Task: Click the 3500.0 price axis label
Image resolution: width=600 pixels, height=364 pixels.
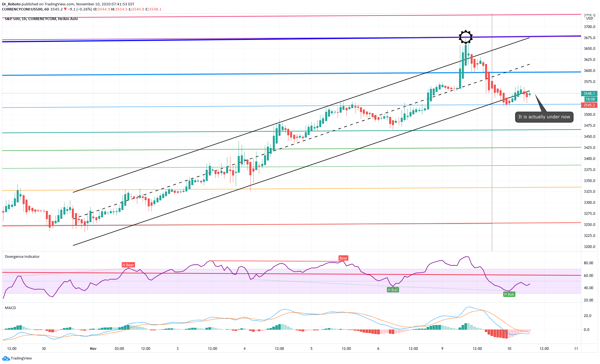Action: click(590, 115)
